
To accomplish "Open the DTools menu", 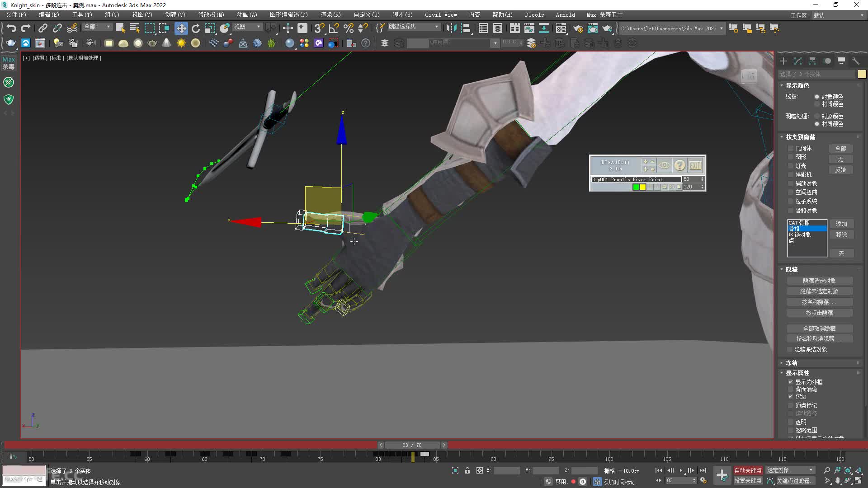I will pyautogui.click(x=534, y=15).
